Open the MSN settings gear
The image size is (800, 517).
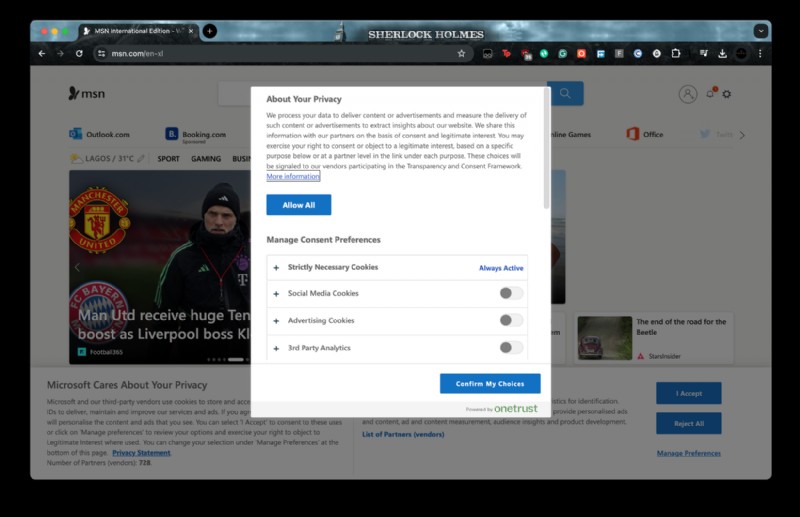[x=727, y=94]
